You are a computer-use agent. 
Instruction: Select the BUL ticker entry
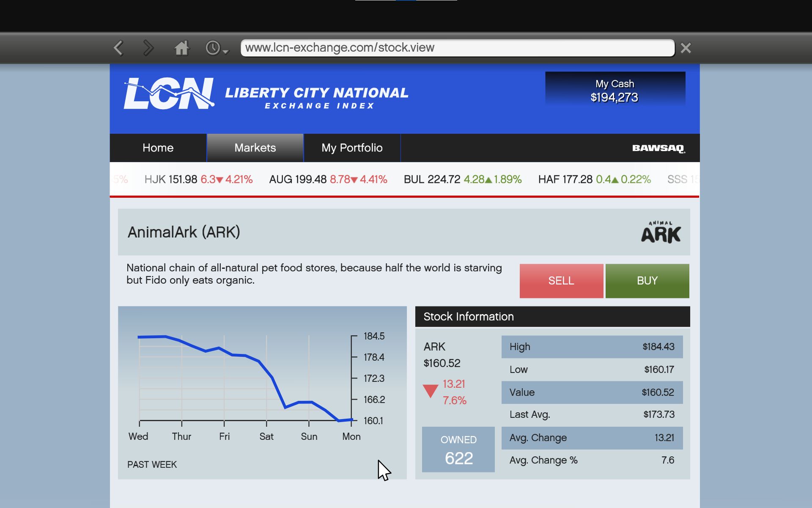(463, 179)
